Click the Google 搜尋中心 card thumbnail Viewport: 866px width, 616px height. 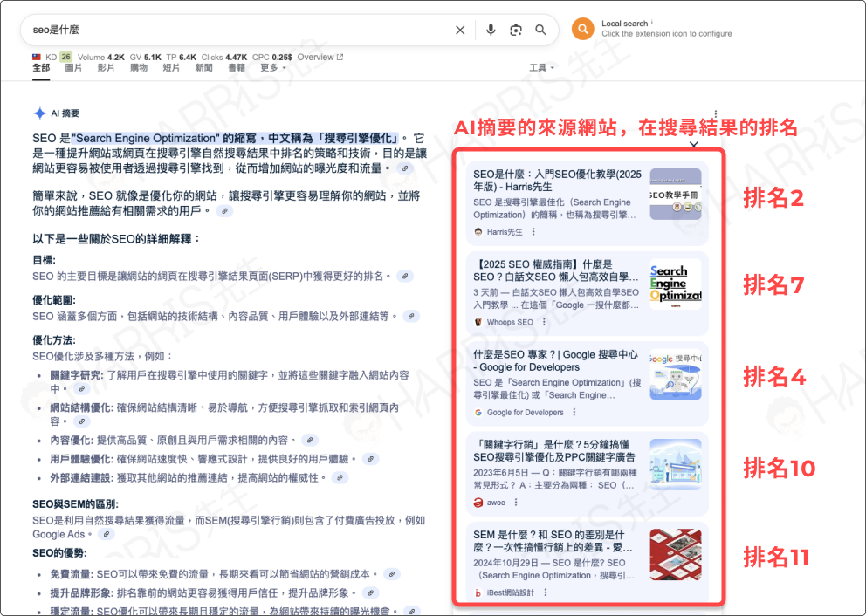pyautogui.click(x=676, y=374)
